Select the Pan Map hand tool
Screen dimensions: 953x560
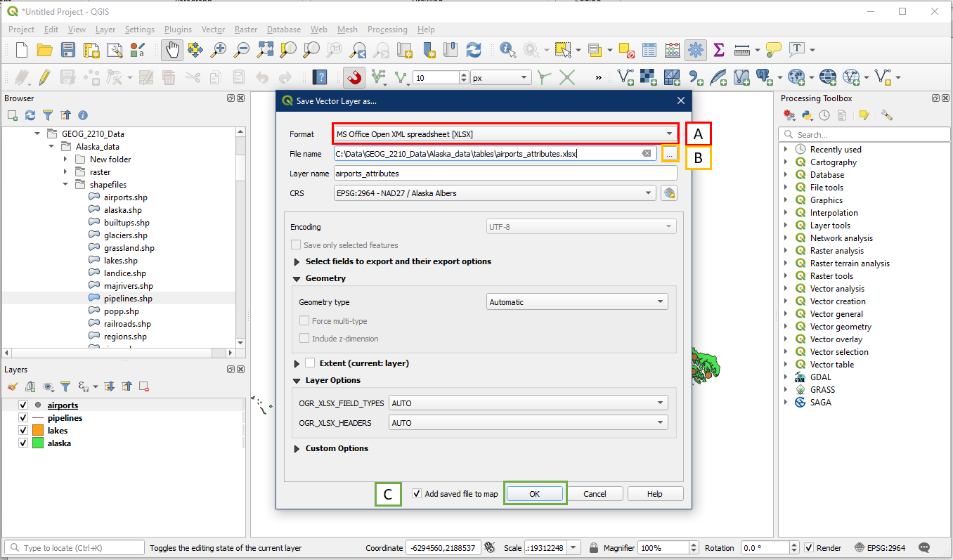pyautogui.click(x=172, y=50)
